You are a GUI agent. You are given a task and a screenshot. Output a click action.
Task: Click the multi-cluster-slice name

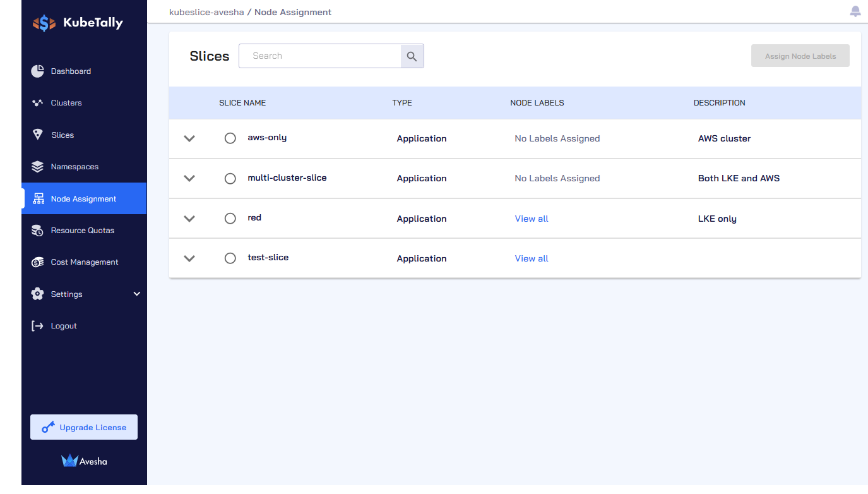(x=287, y=178)
